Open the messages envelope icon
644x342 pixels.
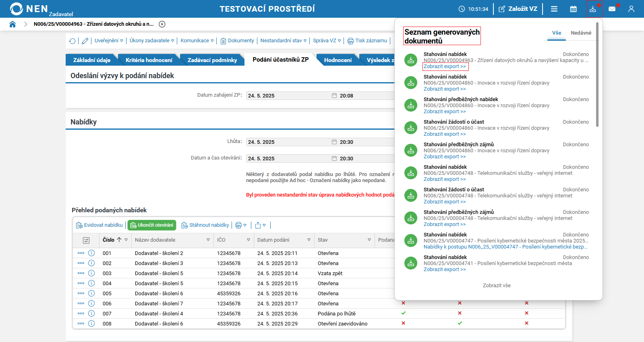[612, 9]
